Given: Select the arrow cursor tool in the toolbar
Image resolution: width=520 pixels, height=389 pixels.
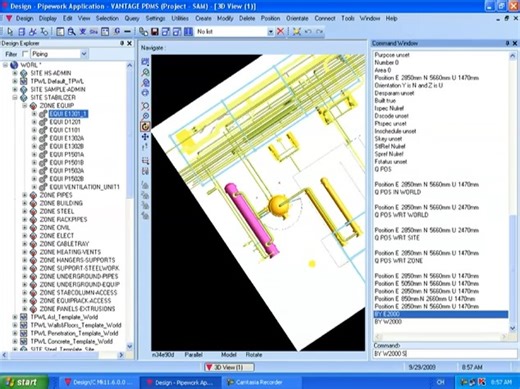Looking at the screenshot, I should point(10,32).
